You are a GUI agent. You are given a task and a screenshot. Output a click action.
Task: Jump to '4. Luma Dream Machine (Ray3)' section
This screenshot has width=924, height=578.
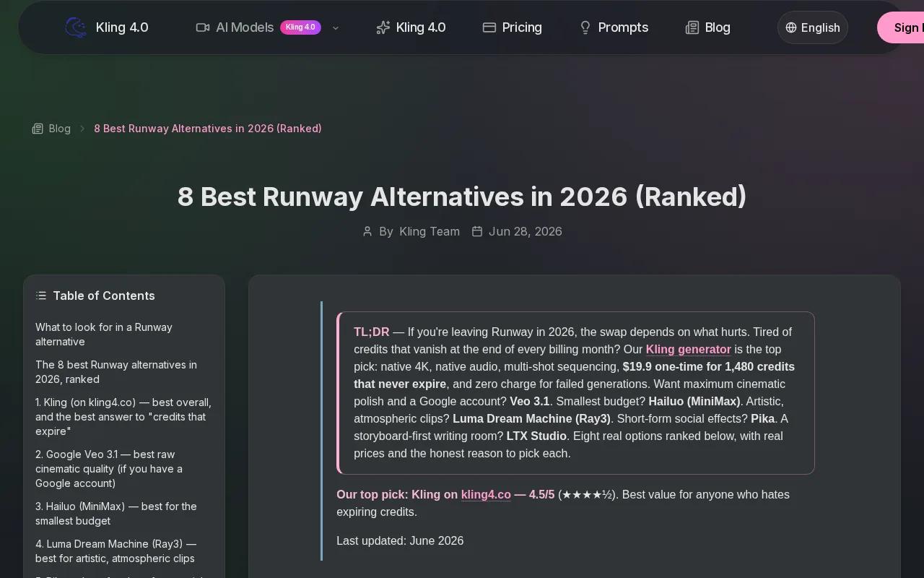124,551
